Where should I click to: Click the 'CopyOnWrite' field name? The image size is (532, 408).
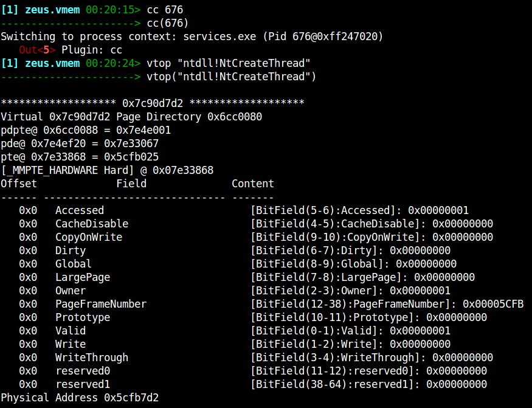tap(89, 237)
